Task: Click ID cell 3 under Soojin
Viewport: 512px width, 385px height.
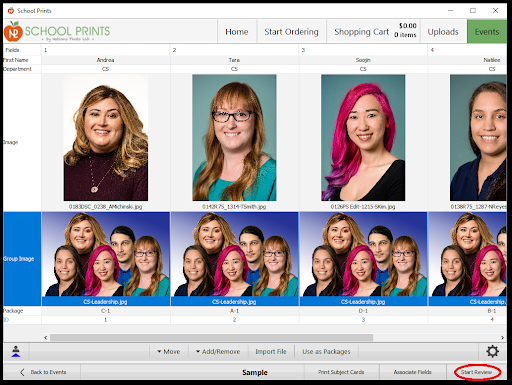Action: point(363,320)
